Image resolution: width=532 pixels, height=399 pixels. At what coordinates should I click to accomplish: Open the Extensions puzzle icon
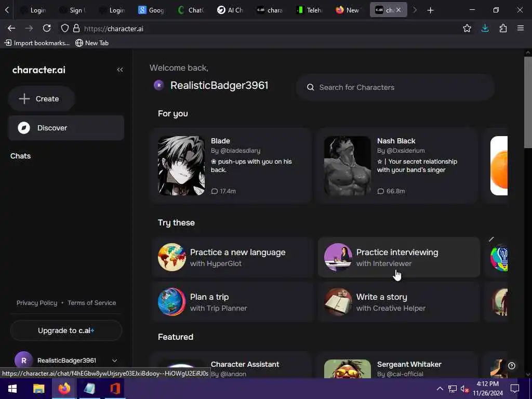click(x=503, y=29)
